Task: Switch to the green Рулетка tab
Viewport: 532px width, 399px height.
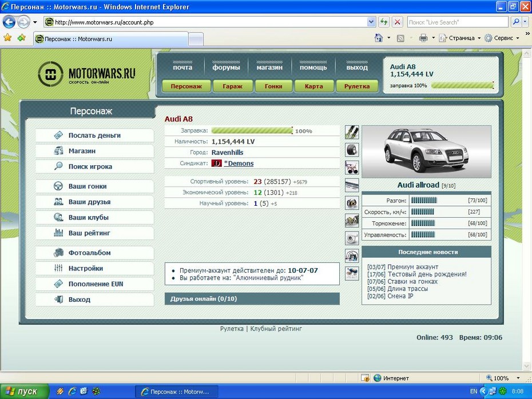Action: (x=357, y=86)
